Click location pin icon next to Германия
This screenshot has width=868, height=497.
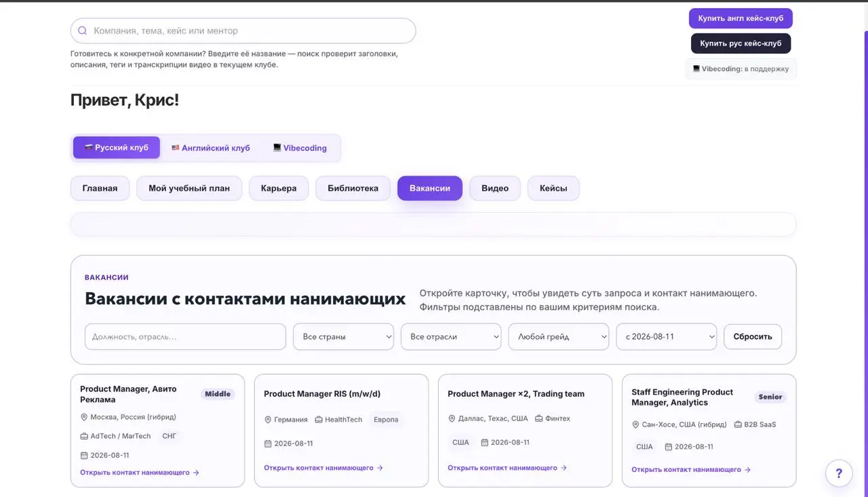(268, 420)
